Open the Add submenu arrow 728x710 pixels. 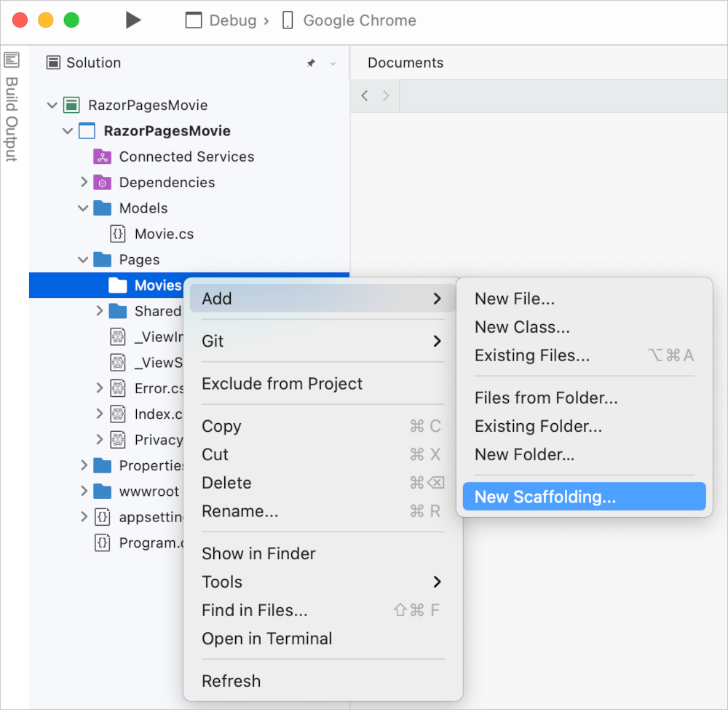pyautogui.click(x=437, y=299)
